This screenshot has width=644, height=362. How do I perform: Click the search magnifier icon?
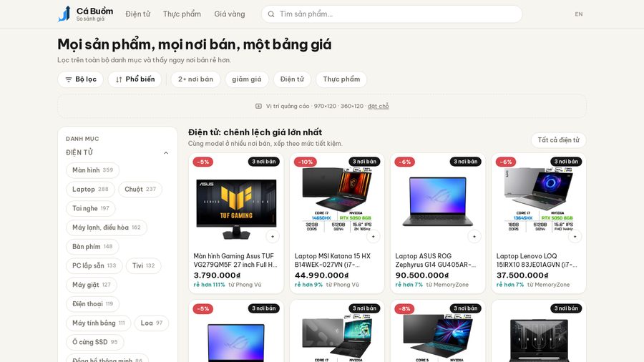pyautogui.click(x=271, y=14)
